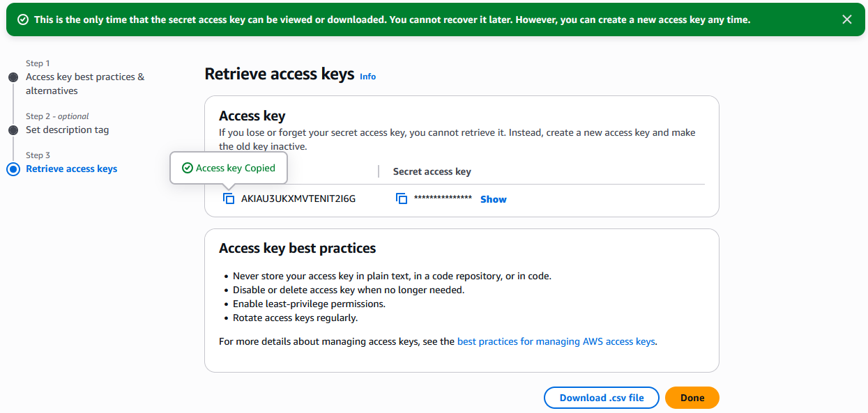868x413 pixels.
Task: Click the masked secret key asterisks
Action: tap(443, 199)
